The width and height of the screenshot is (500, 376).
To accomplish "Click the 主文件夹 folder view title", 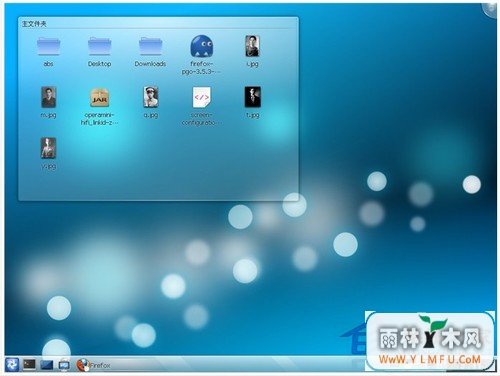I will (x=34, y=24).
